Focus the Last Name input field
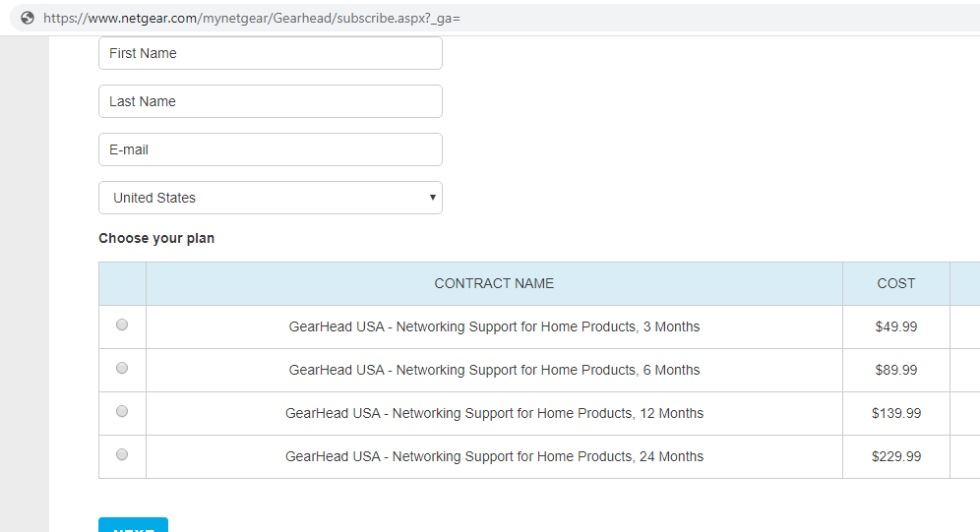This screenshot has width=980, height=532. click(x=270, y=101)
